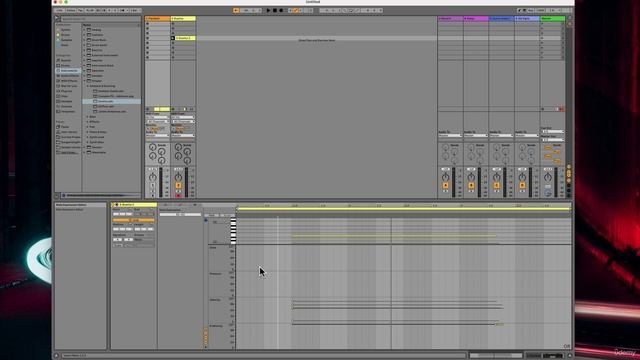
Task: Click the yellow loop brace above the note editor
Action: pyautogui.click(x=403, y=209)
